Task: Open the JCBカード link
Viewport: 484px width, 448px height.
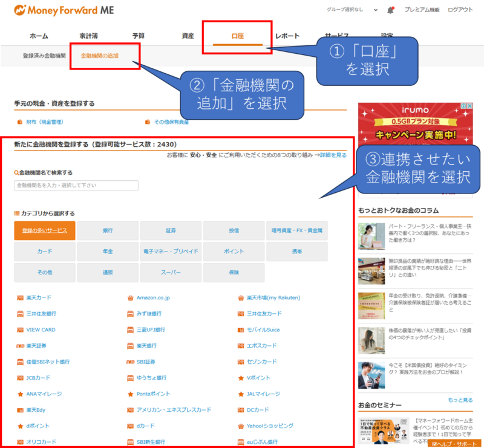Action: click(x=38, y=378)
